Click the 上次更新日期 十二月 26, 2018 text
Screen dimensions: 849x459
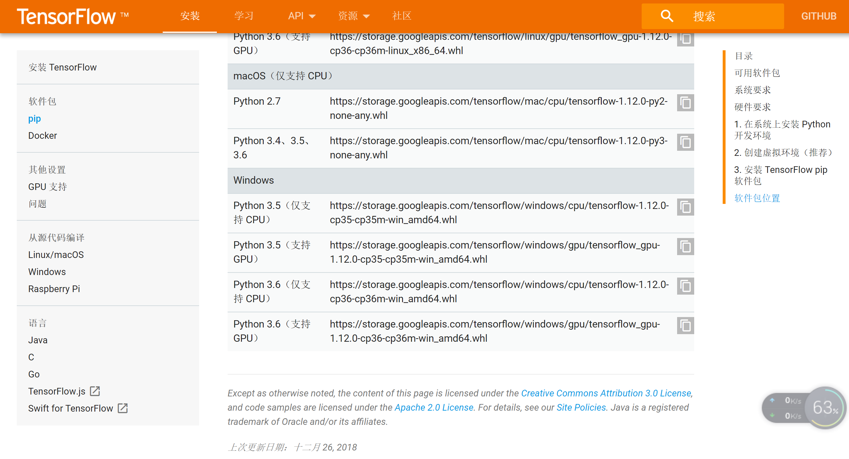click(292, 447)
